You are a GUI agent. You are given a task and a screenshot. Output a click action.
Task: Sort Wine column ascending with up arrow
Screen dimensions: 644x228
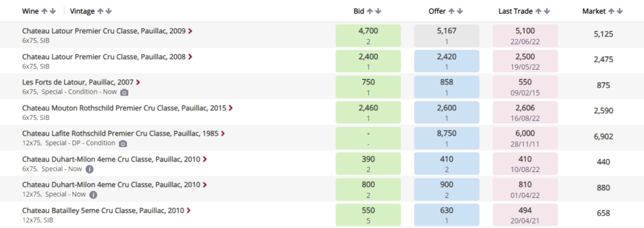pyautogui.click(x=45, y=11)
